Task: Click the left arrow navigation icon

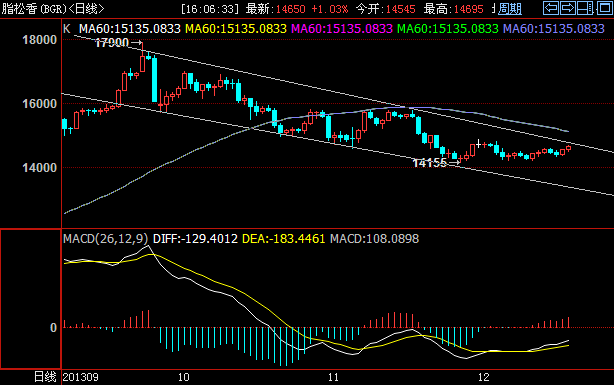Action: [x=551, y=8]
